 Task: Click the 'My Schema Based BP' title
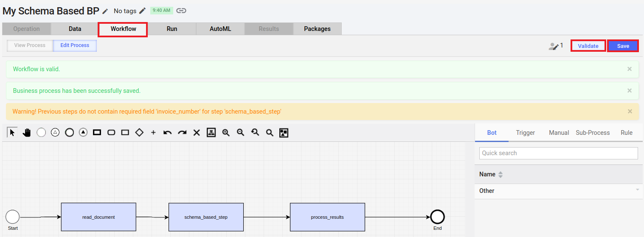click(51, 11)
